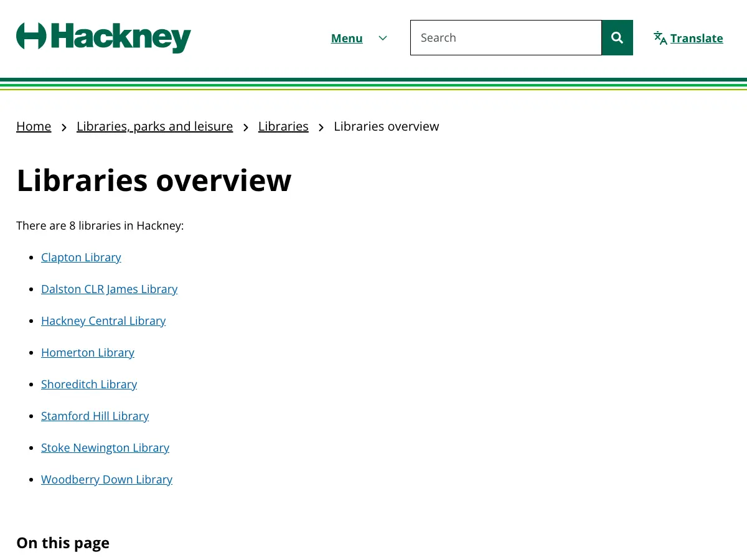Open Dalston CLR James Library link

click(110, 289)
